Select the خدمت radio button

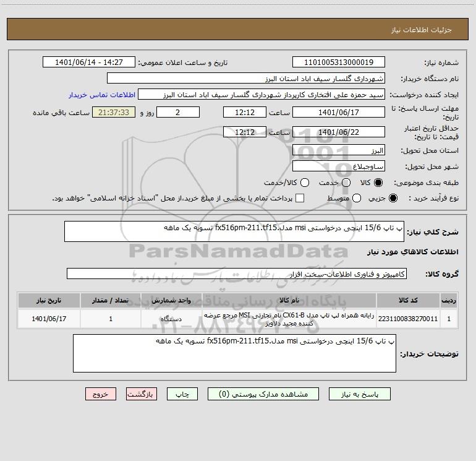[346, 183]
